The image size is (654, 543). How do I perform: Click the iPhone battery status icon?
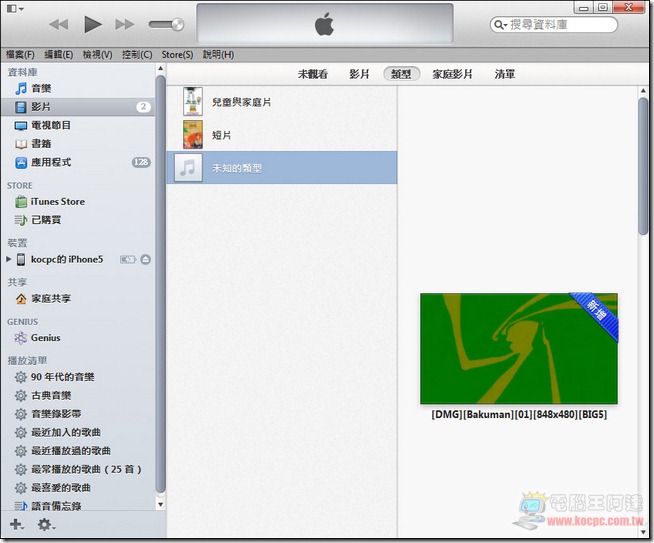[x=128, y=259]
